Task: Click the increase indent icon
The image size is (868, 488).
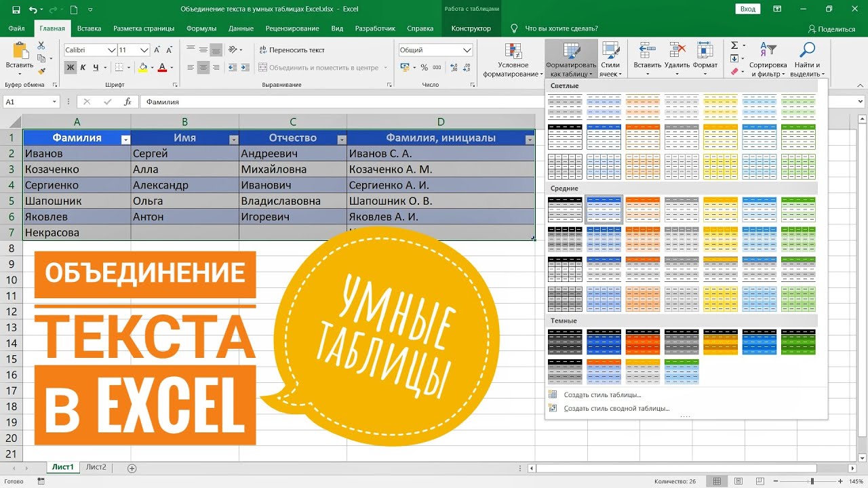Action: point(245,67)
